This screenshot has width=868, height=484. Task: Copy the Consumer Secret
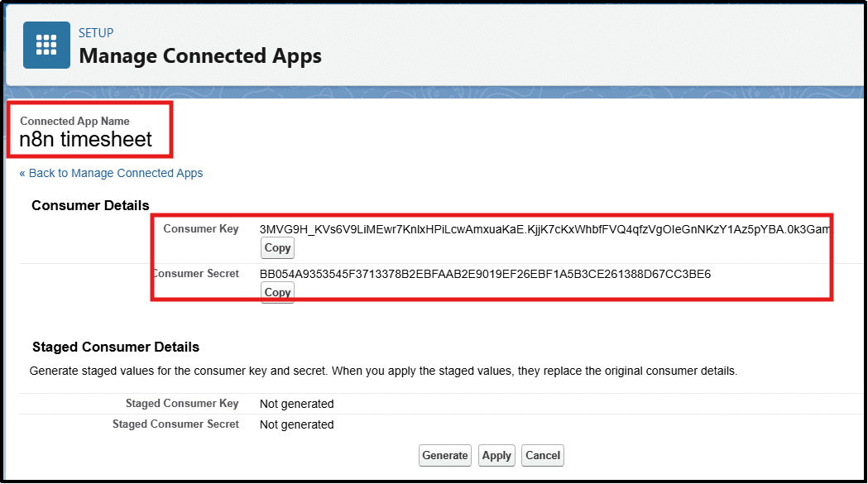(x=277, y=292)
